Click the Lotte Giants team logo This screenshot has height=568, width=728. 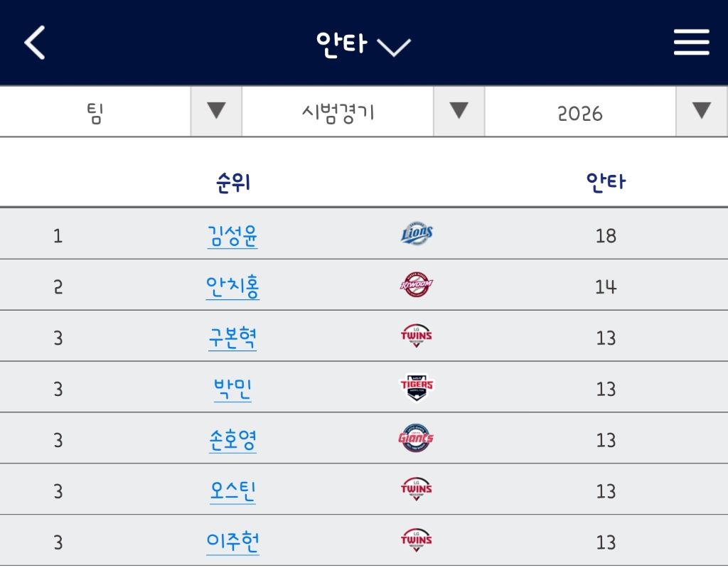point(417,437)
